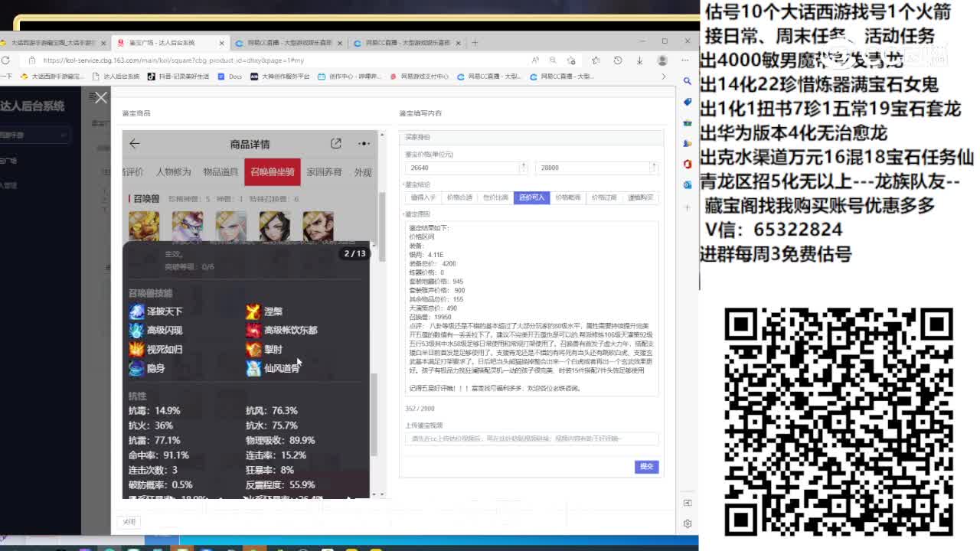Choose the 性价比高 conclusion option
Viewport: 980px width, 551px height.
pyautogui.click(x=495, y=197)
